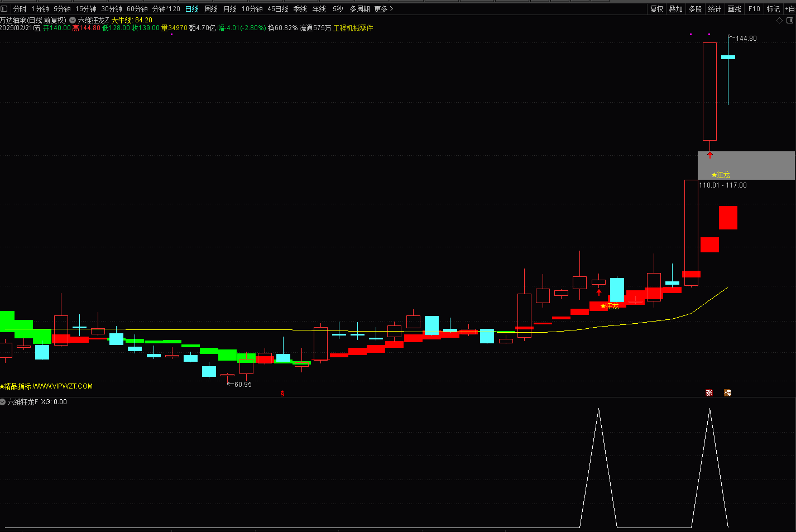796x532 pixels.
Task: Click the 榜 badge below the chart
Action: (728, 393)
